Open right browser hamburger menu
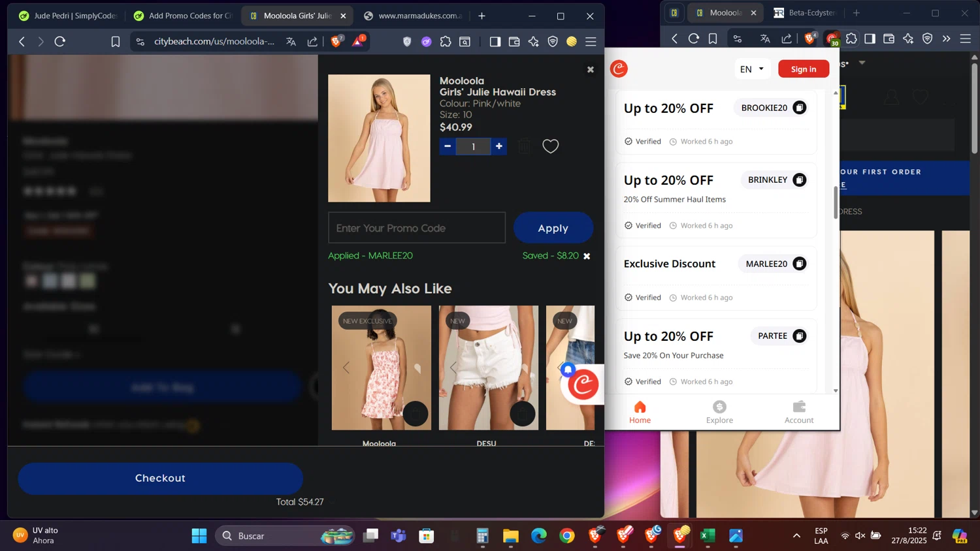 (965, 39)
